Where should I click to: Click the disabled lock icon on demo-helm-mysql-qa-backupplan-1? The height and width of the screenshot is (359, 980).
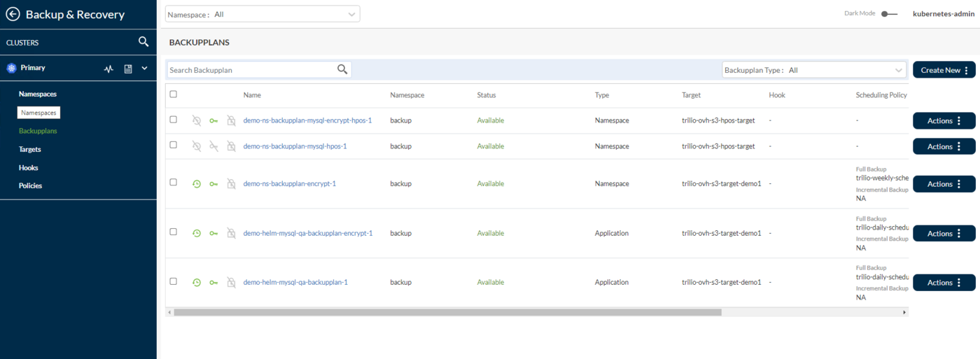pyautogui.click(x=231, y=283)
